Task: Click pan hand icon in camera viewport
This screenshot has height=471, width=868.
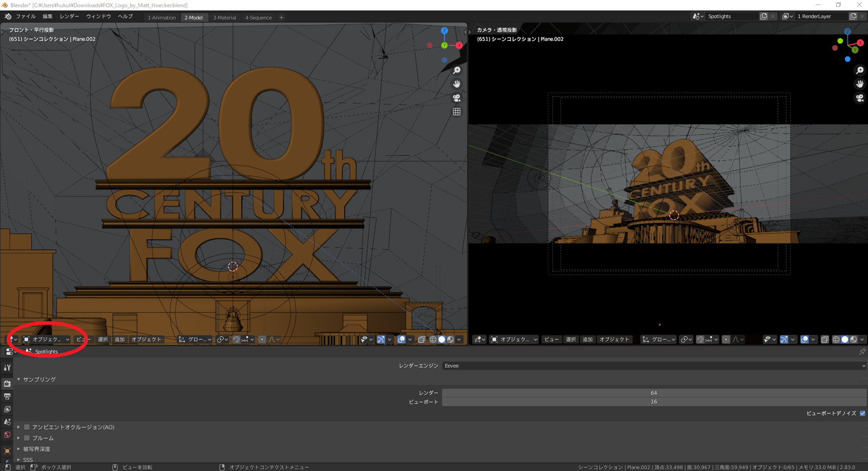Action: click(859, 84)
